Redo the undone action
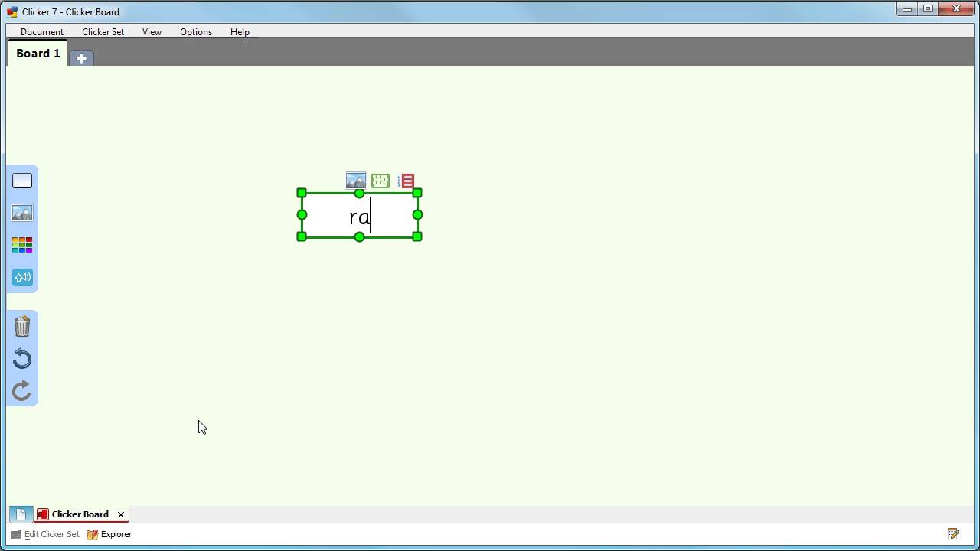The width and height of the screenshot is (980, 551). click(22, 391)
